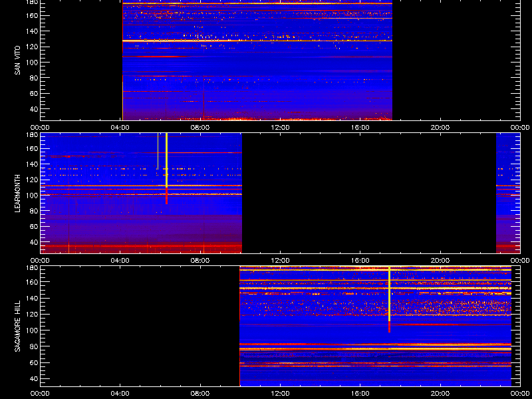Click the 60 tick on San Vito axis
Screen dimensions: 532x399
34,94
